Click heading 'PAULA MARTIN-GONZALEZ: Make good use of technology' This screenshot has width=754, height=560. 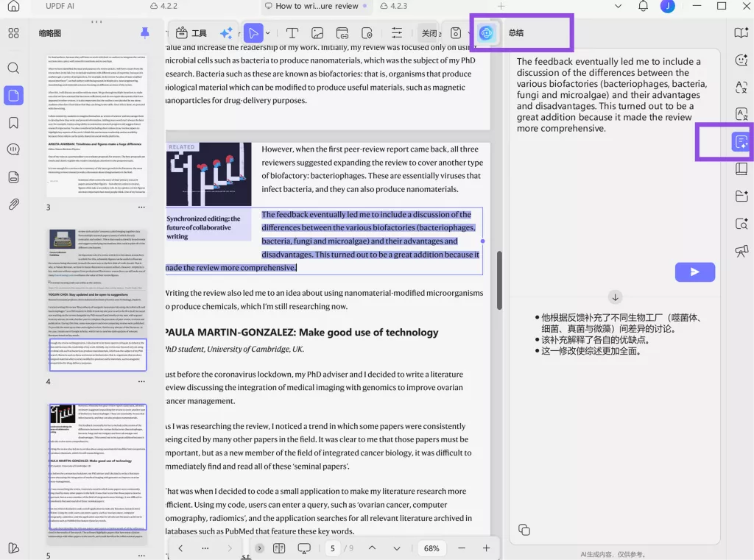(301, 332)
